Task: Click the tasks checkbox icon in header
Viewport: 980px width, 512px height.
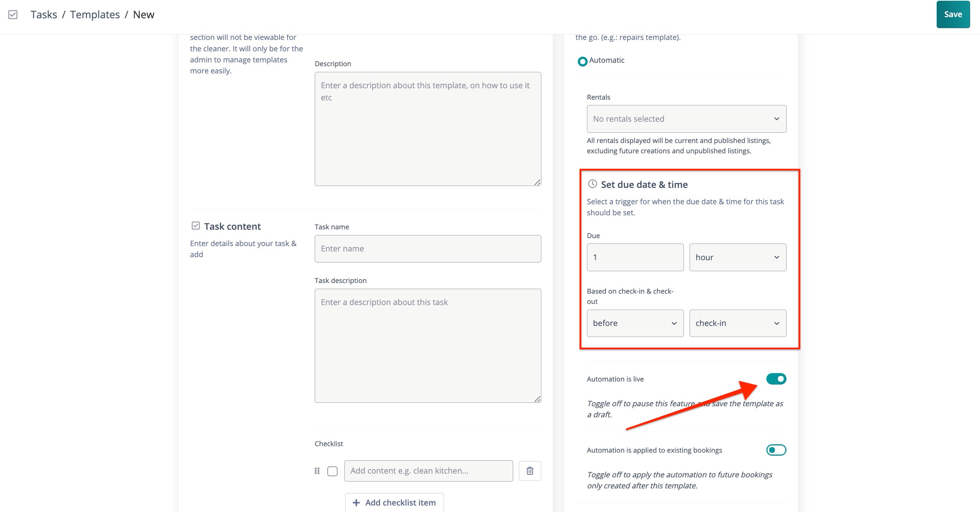Action: tap(13, 14)
